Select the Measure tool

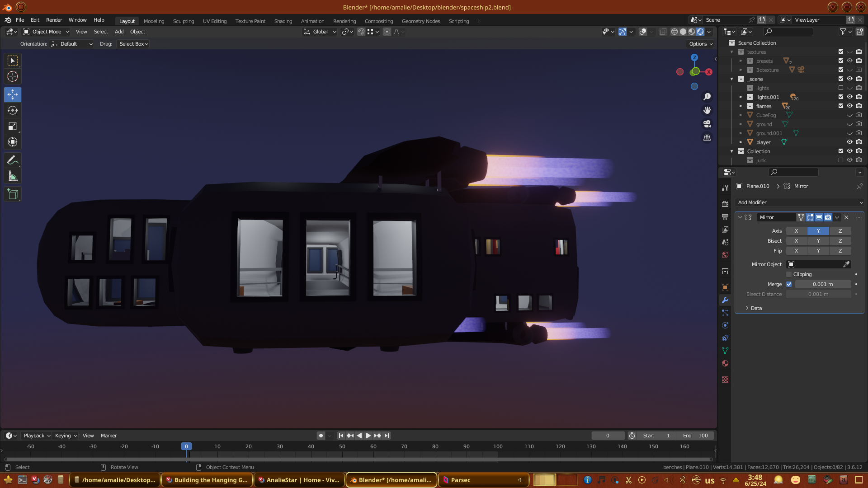[x=13, y=176]
